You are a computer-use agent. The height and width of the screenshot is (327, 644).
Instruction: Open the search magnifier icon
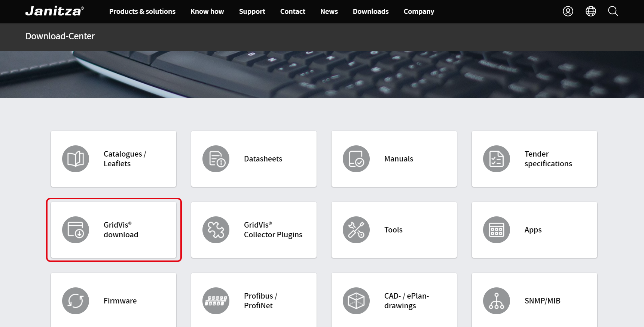[613, 11]
